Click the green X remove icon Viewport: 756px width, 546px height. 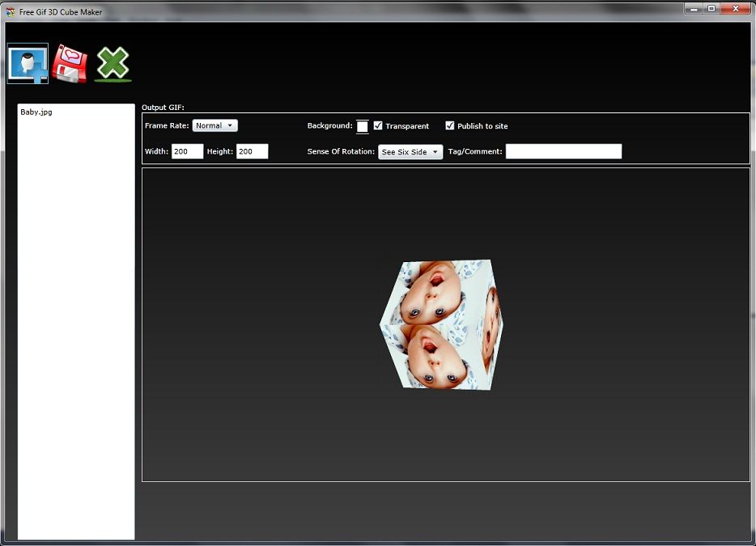113,63
